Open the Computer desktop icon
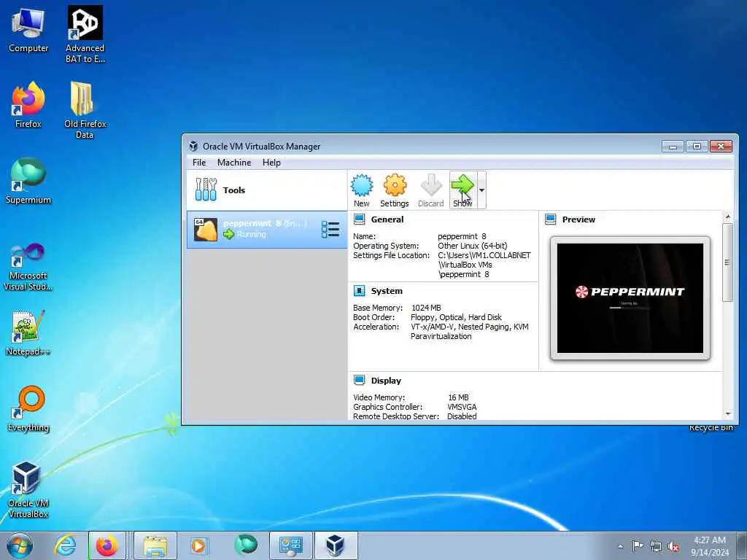 click(28, 30)
